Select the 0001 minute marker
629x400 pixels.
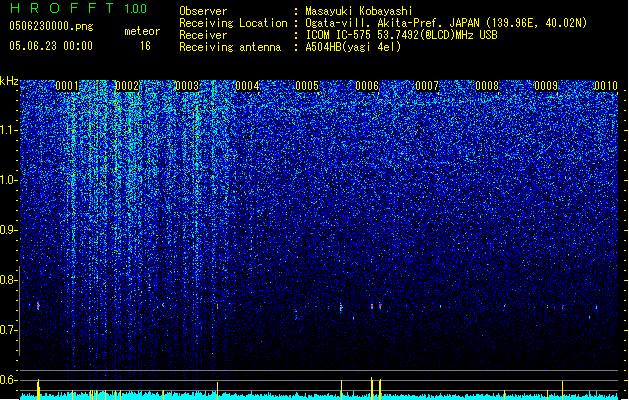click(67, 86)
